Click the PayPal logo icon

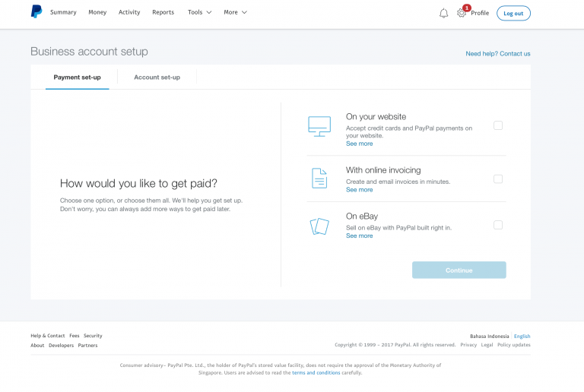point(36,11)
